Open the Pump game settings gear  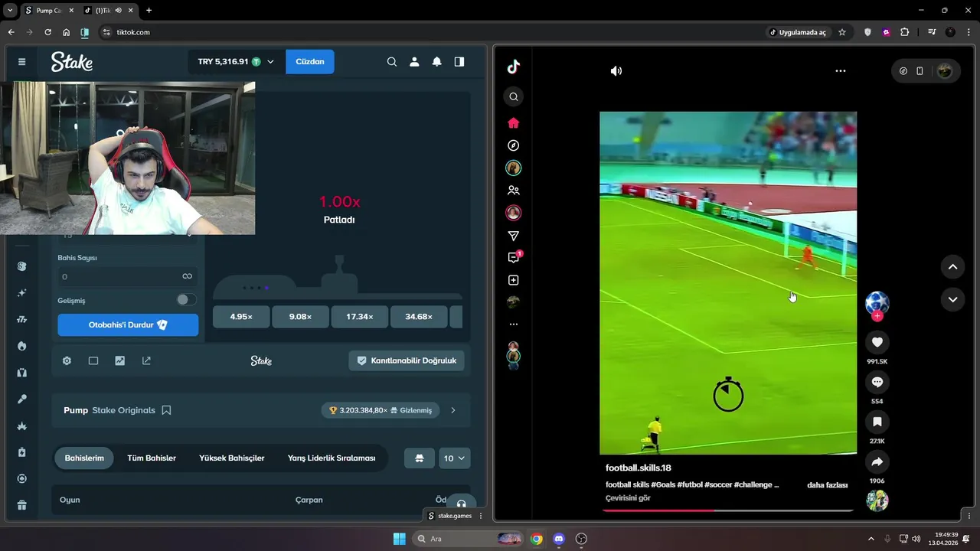click(67, 360)
